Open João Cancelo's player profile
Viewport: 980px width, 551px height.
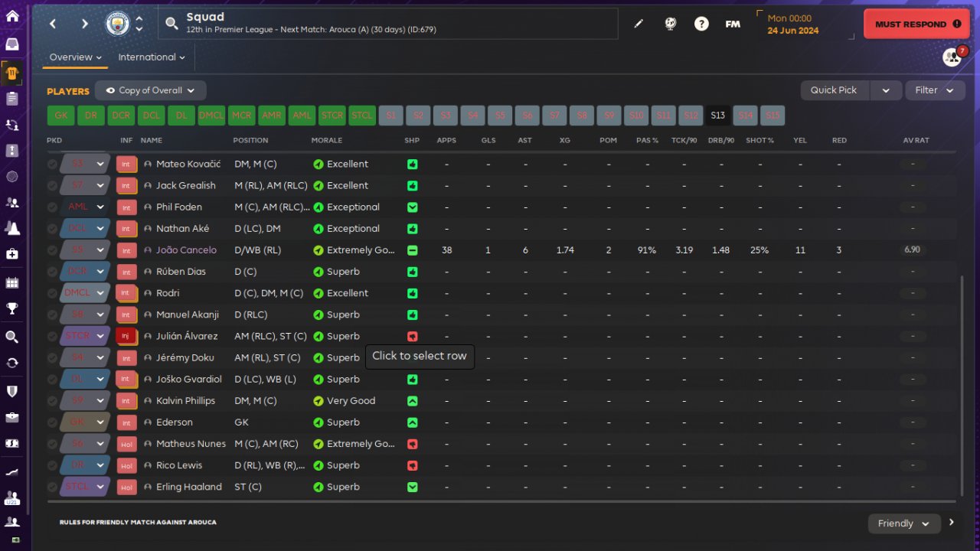pyautogui.click(x=187, y=250)
